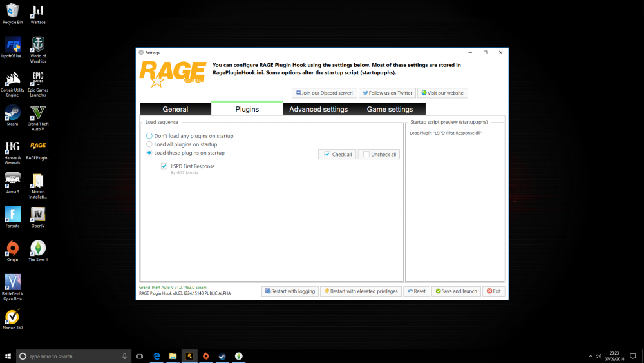Click Follow us on Twitter button
This screenshot has width=644, height=363.
coord(387,93)
